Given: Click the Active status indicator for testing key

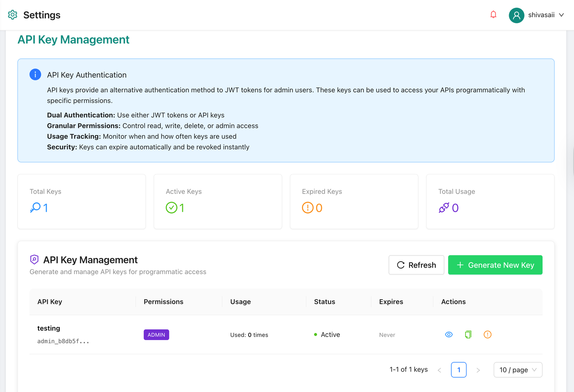Looking at the screenshot, I should (x=326, y=334).
